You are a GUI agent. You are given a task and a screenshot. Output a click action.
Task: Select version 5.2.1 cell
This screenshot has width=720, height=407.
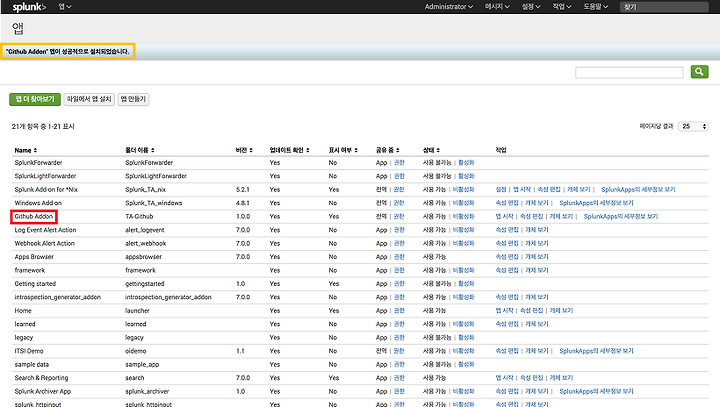point(242,189)
